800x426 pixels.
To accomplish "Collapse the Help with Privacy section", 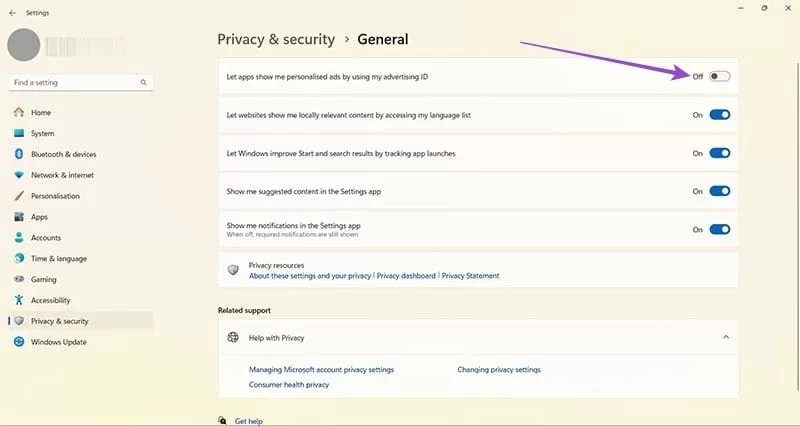I will tap(726, 338).
